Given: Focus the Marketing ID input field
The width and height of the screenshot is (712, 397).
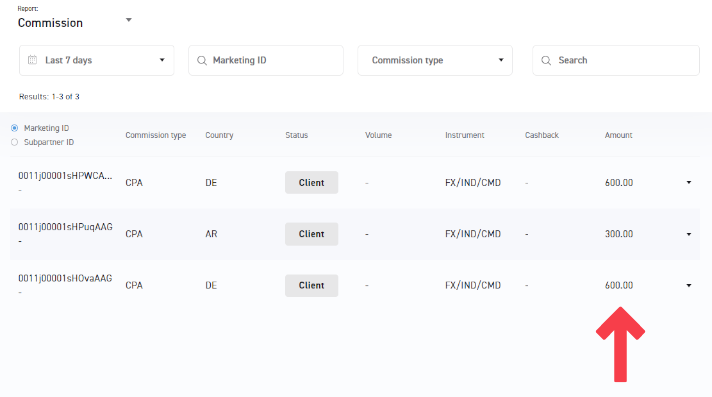Looking at the screenshot, I should (x=266, y=60).
